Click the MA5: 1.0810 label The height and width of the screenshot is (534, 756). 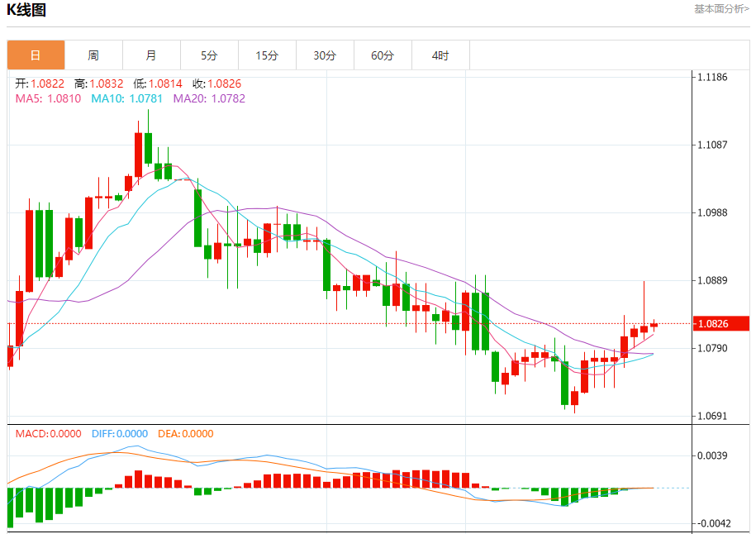click(x=48, y=98)
